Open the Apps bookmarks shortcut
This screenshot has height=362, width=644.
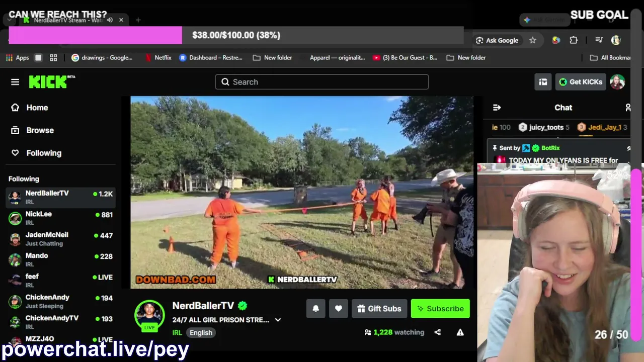pyautogui.click(x=17, y=58)
